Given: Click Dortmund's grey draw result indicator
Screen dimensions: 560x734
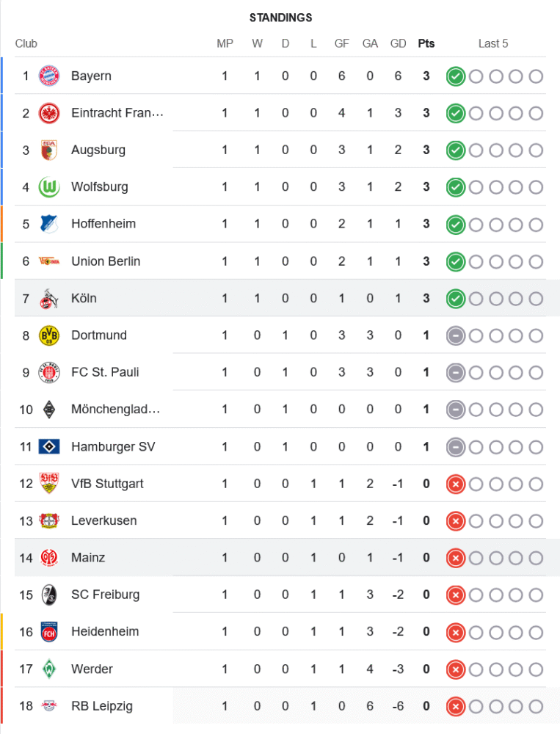Looking at the screenshot, I should click(x=456, y=335).
